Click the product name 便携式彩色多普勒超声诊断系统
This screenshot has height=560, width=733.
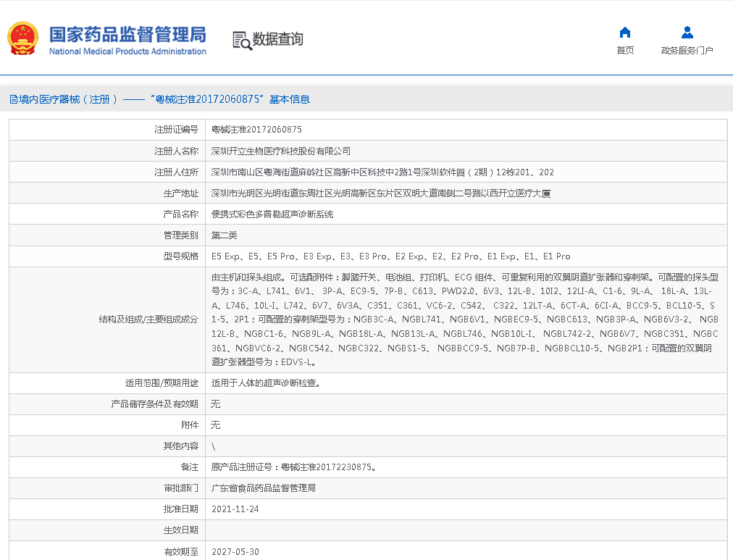click(272, 214)
